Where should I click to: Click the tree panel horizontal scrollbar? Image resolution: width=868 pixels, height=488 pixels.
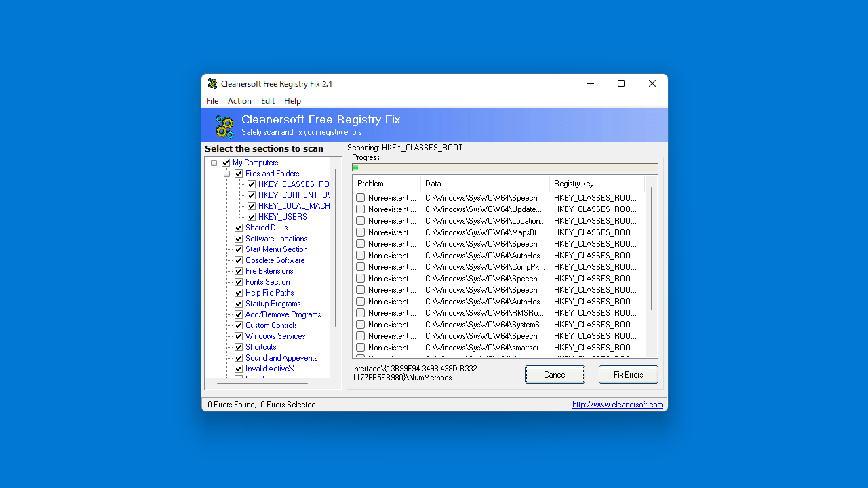point(262,384)
